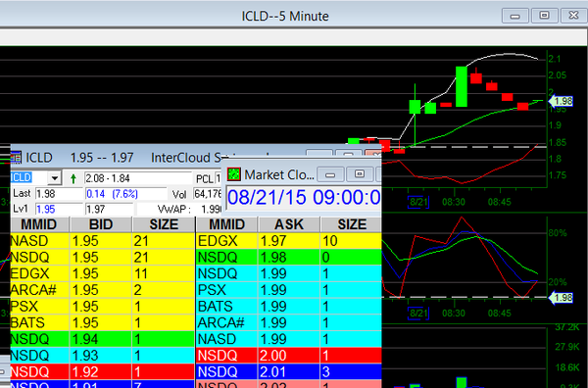The height and width of the screenshot is (388, 588).
Task: Select the PSX 1.99 ask row
Action: (x=289, y=290)
